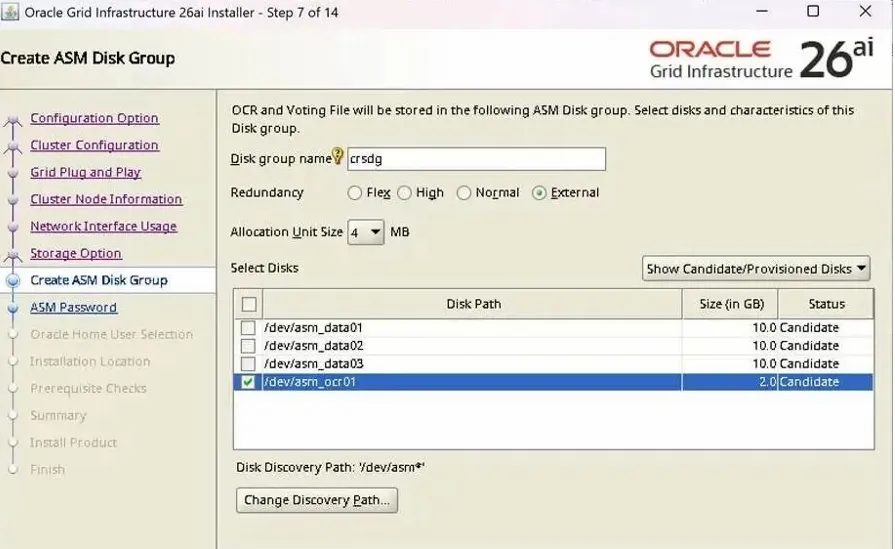Open the Show Candidate/Provisioned Disks dropdown
This screenshot has height=549, width=895.
tap(756, 269)
